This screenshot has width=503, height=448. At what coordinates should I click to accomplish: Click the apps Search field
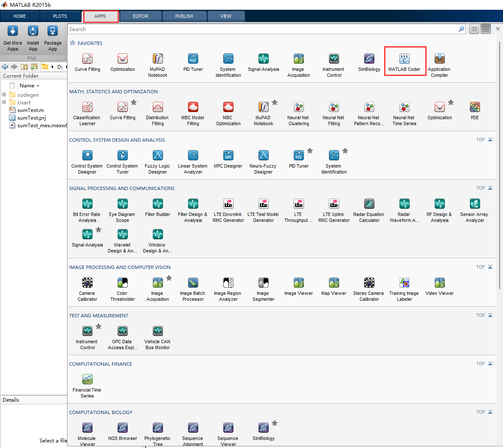coord(263,29)
